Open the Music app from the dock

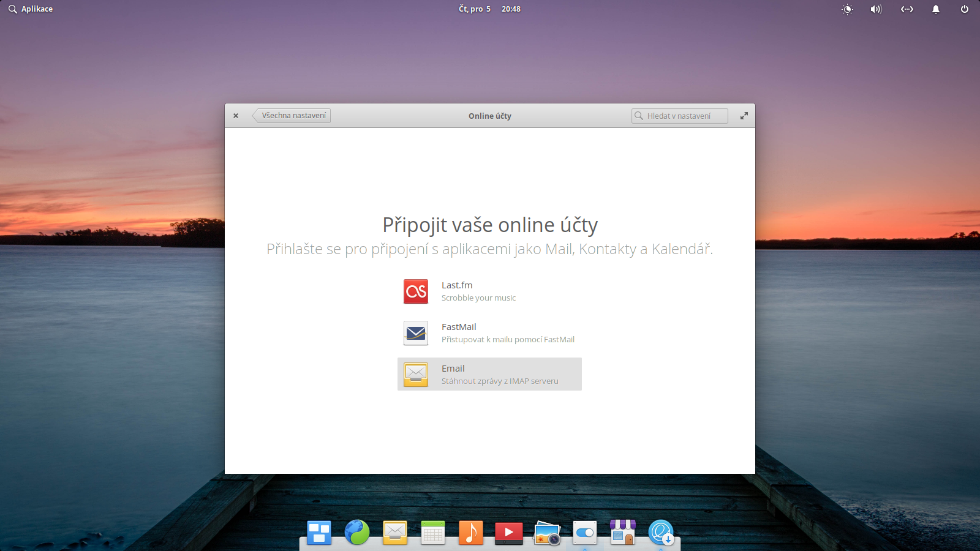(471, 533)
